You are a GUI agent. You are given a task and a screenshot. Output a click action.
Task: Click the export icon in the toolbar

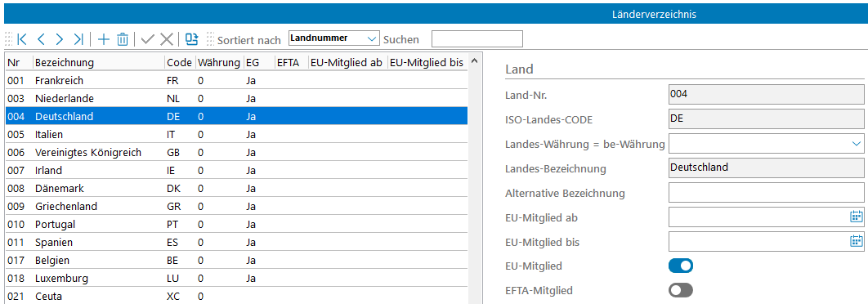coord(191,38)
